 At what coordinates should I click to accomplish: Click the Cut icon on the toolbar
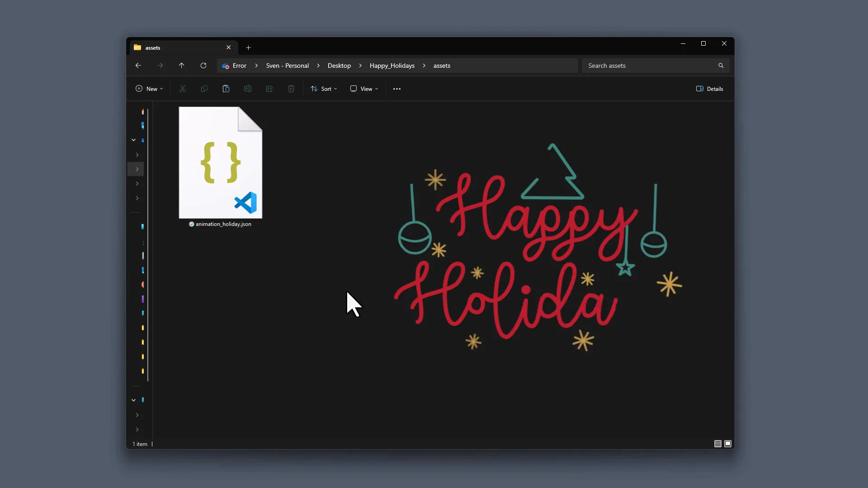(183, 89)
